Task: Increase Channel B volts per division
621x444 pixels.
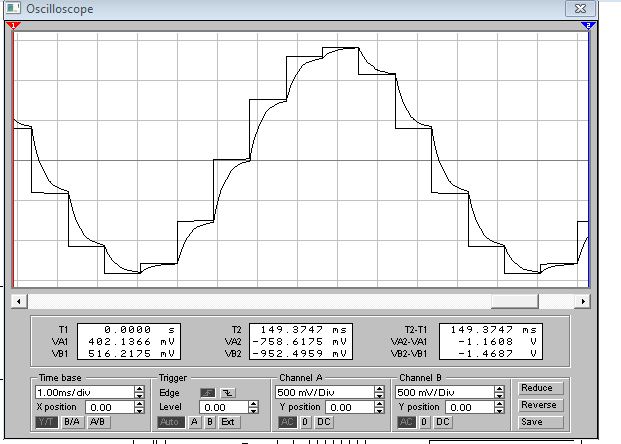Action: (499, 389)
